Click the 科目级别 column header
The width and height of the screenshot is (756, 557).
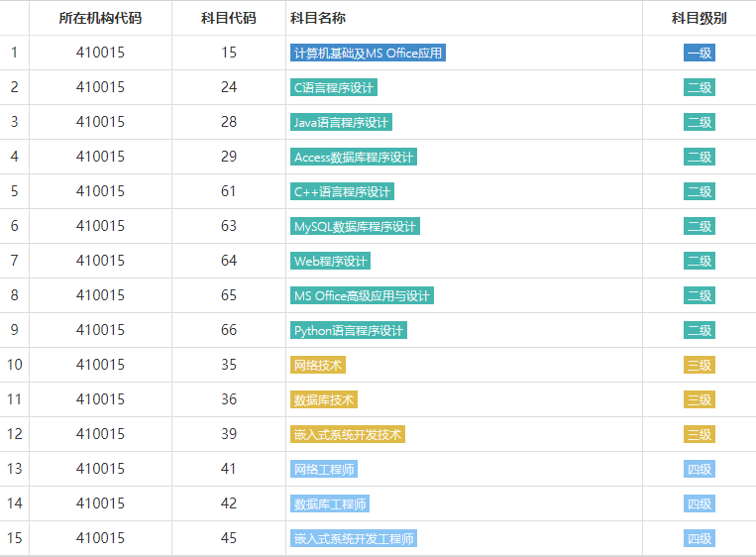click(699, 18)
